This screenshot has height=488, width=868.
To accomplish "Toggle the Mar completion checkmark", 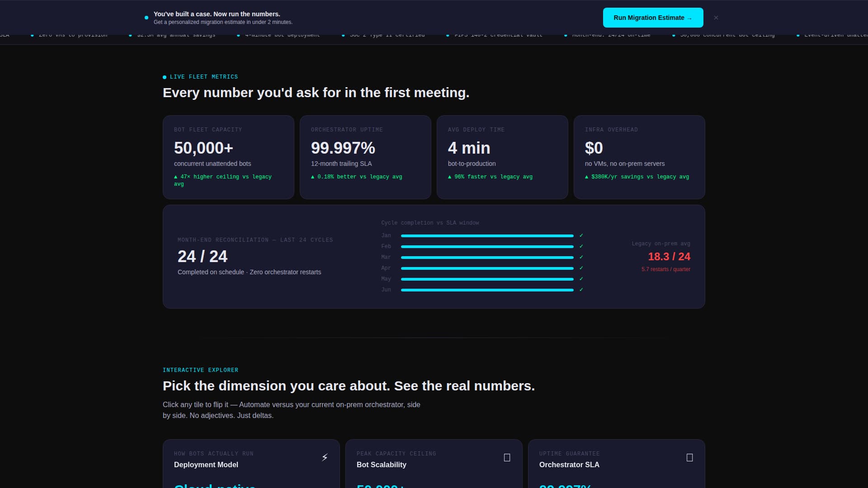I will point(581,257).
